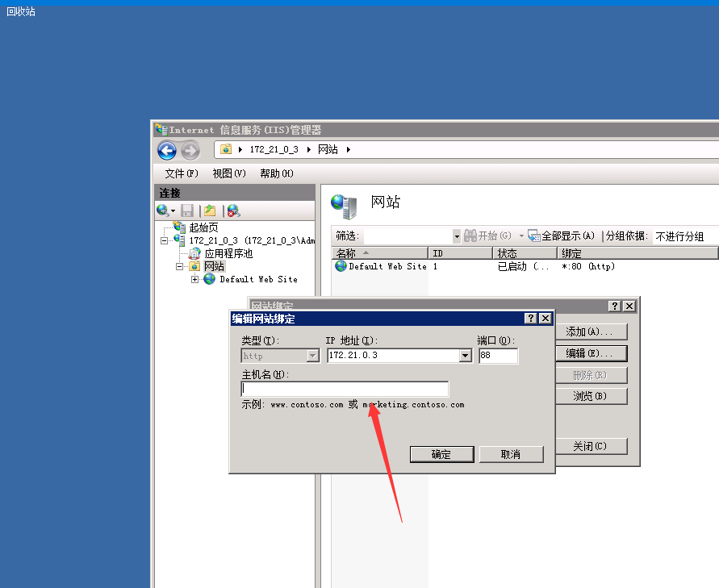The image size is (719, 588).
Task: Collapse the 172_21_0_3 server node
Action: pyautogui.click(x=164, y=240)
